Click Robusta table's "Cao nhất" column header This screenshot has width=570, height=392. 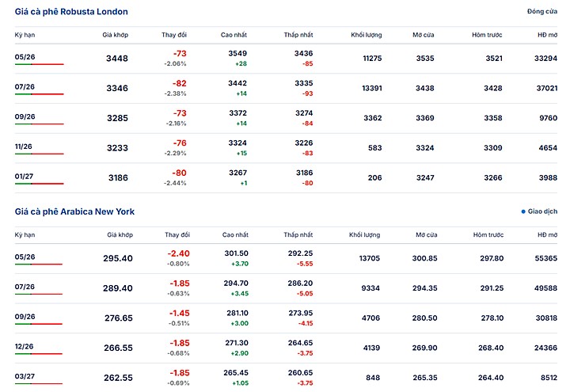click(x=234, y=36)
